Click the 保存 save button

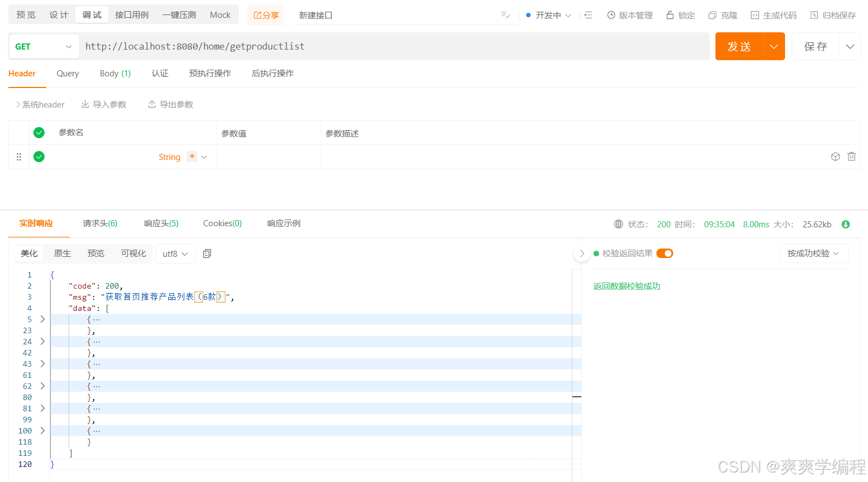816,46
